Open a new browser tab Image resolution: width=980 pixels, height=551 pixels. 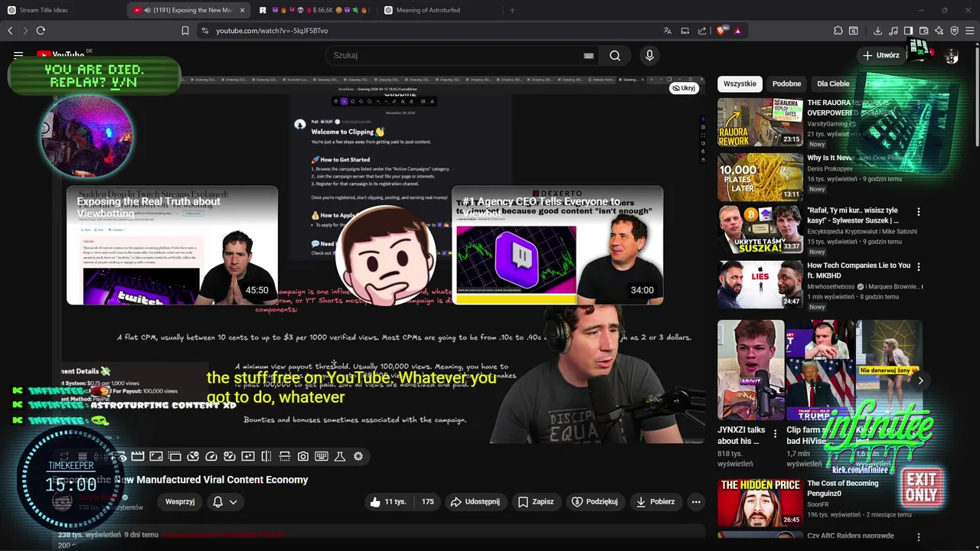tap(512, 10)
